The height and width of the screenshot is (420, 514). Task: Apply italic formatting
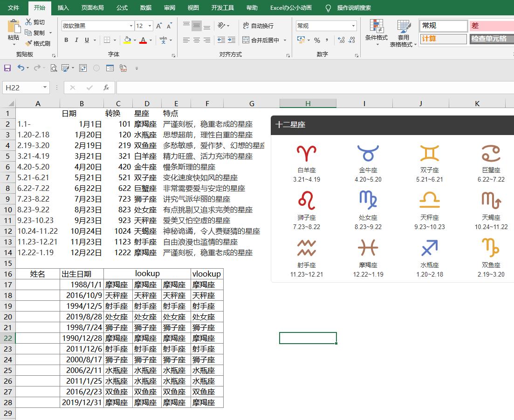coord(75,41)
